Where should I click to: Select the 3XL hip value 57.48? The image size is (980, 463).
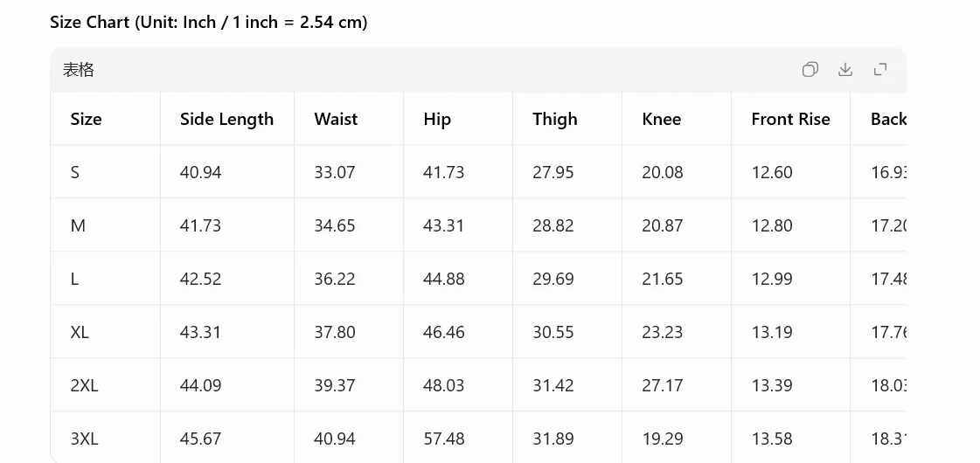point(444,439)
